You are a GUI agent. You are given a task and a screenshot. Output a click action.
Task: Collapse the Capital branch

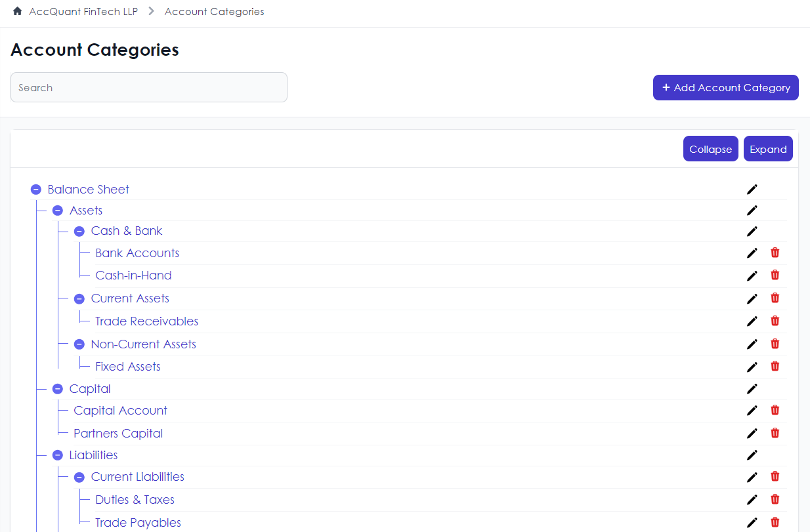click(57, 388)
